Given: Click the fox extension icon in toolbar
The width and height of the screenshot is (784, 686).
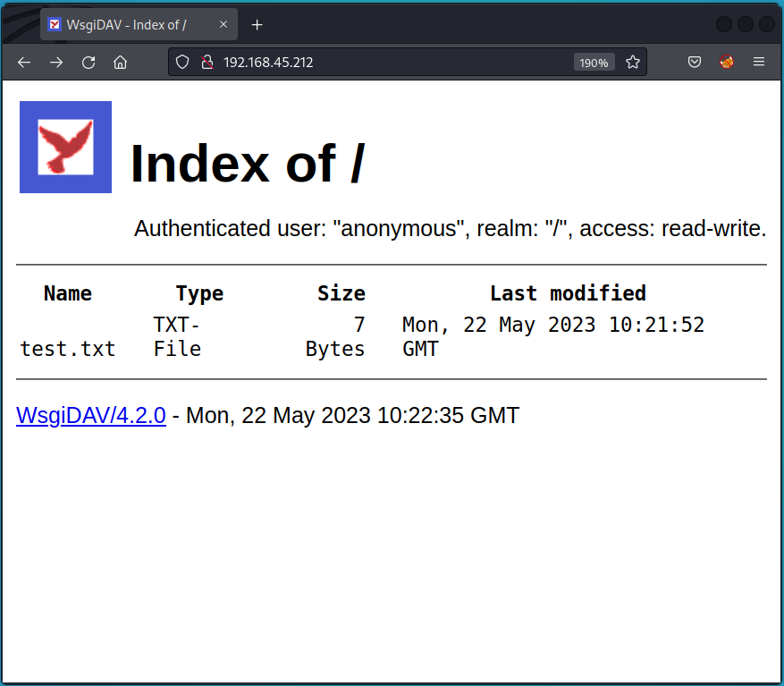Looking at the screenshot, I should [727, 63].
